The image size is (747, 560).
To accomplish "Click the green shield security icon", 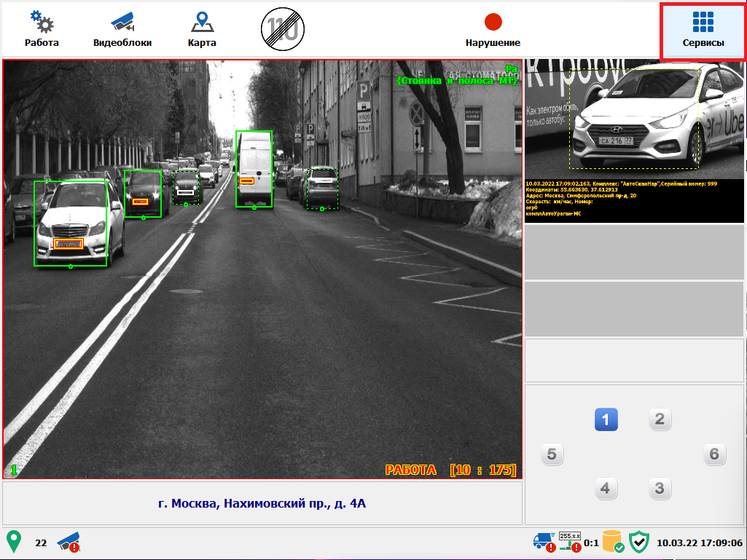I will click(x=638, y=542).
